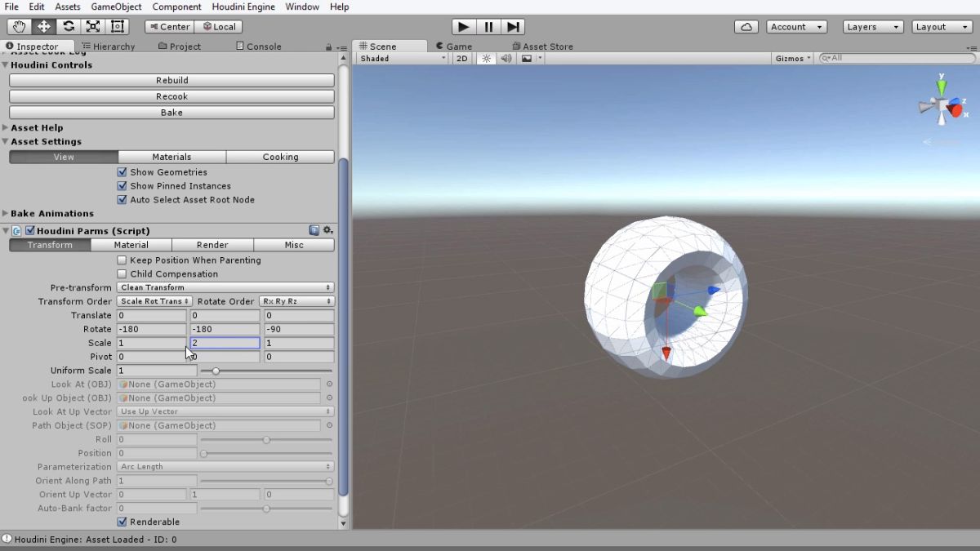Image resolution: width=980 pixels, height=551 pixels.
Task: Switch to the Game view tab
Action: 454,47
